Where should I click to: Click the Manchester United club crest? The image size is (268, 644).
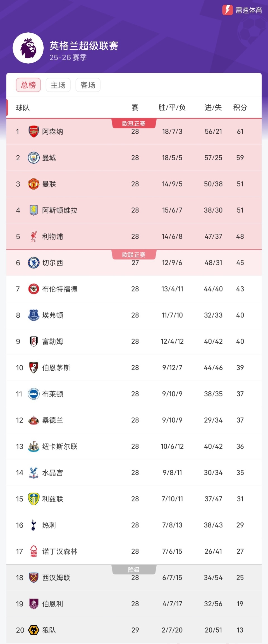33,184
